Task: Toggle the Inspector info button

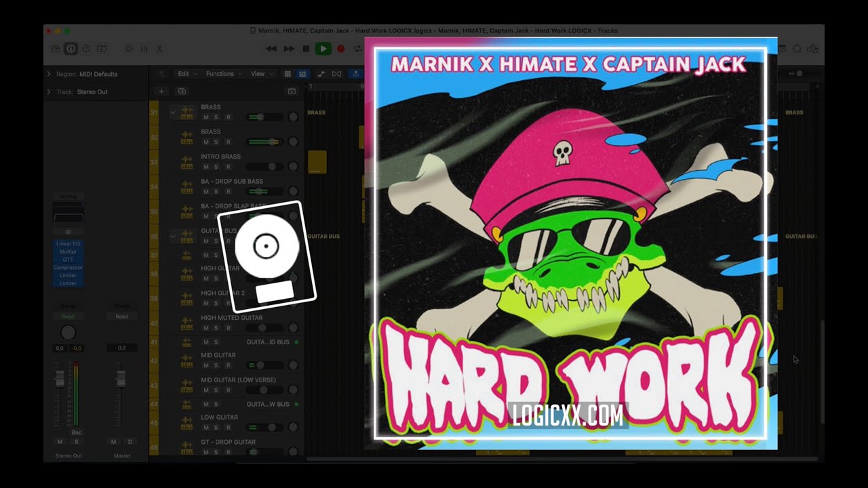Action: [x=71, y=49]
